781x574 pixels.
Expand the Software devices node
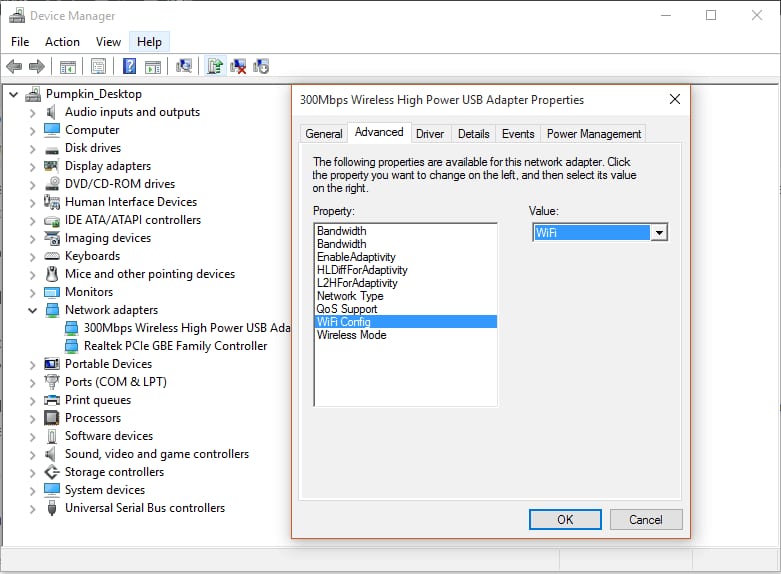(33, 436)
